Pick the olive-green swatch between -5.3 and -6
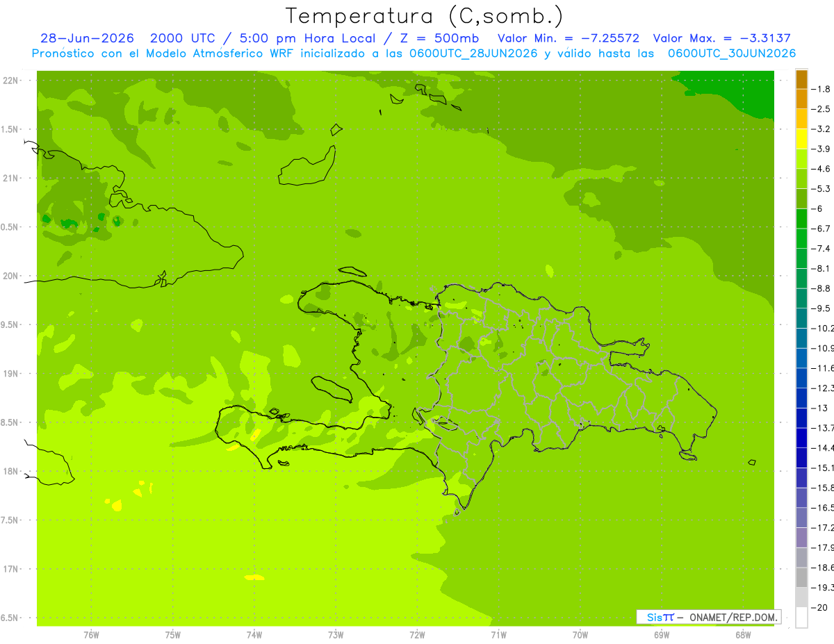This screenshot has height=644, width=834. tap(801, 199)
